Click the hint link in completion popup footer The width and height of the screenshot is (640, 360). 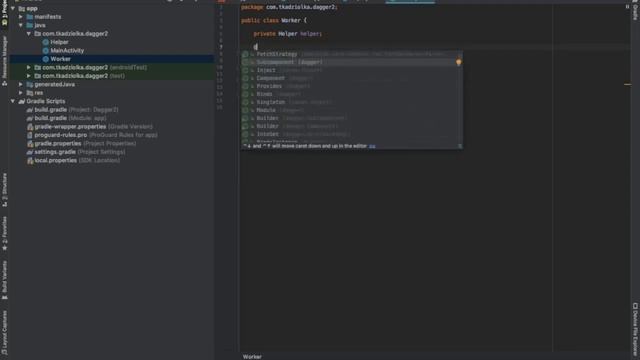tap(372, 146)
